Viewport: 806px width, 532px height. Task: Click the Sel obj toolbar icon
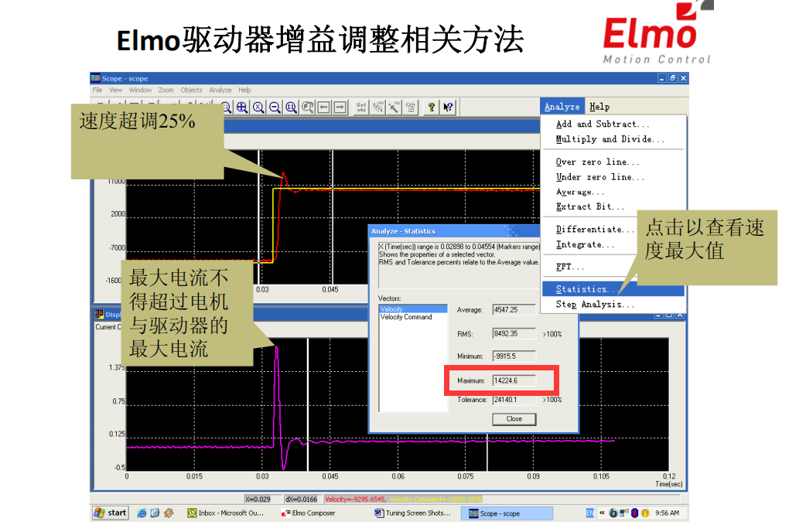[x=360, y=107]
